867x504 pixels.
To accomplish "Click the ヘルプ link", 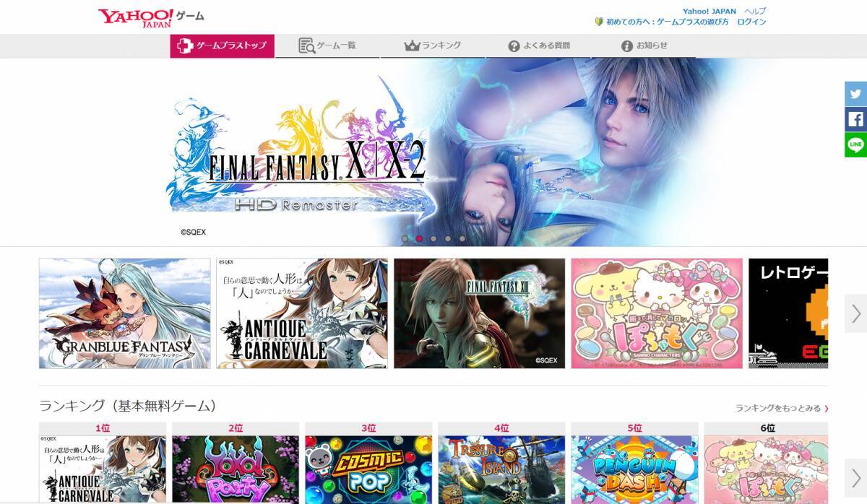I will (x=756, y=11).
